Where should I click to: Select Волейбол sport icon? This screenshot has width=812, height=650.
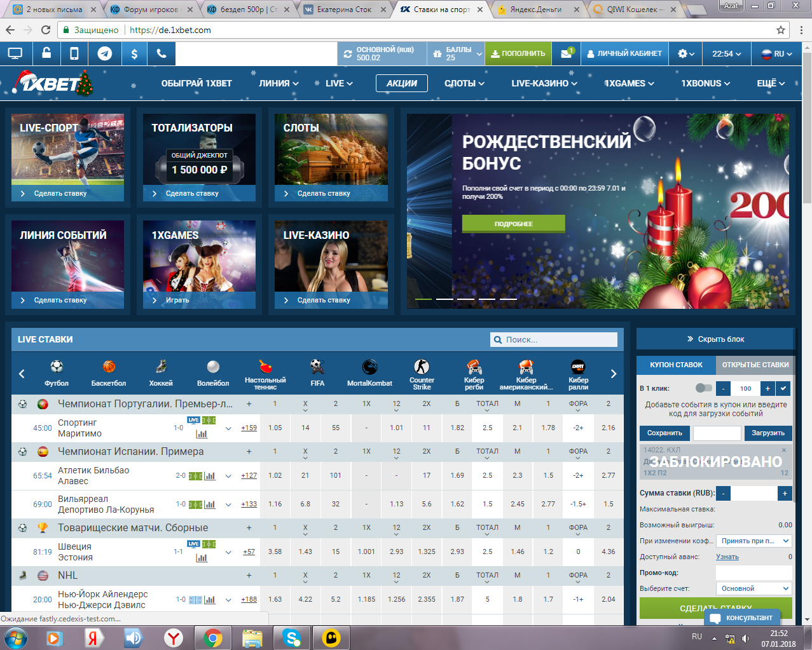213,372
